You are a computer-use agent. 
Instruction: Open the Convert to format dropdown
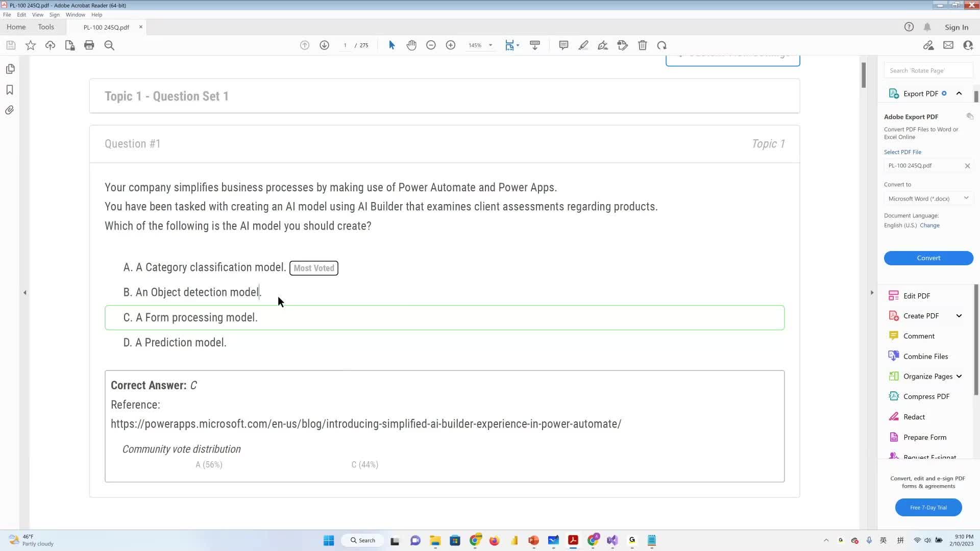928,198
